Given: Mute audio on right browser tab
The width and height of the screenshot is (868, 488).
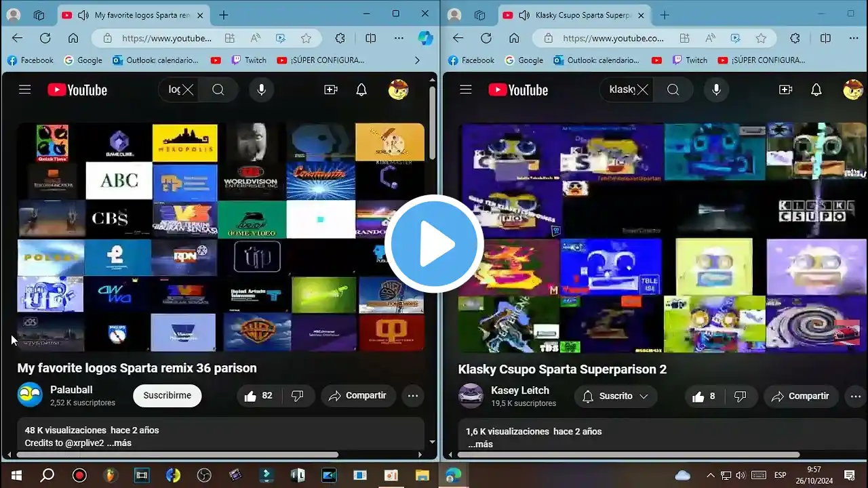Looking at the screenshot, I should [524, 15].
